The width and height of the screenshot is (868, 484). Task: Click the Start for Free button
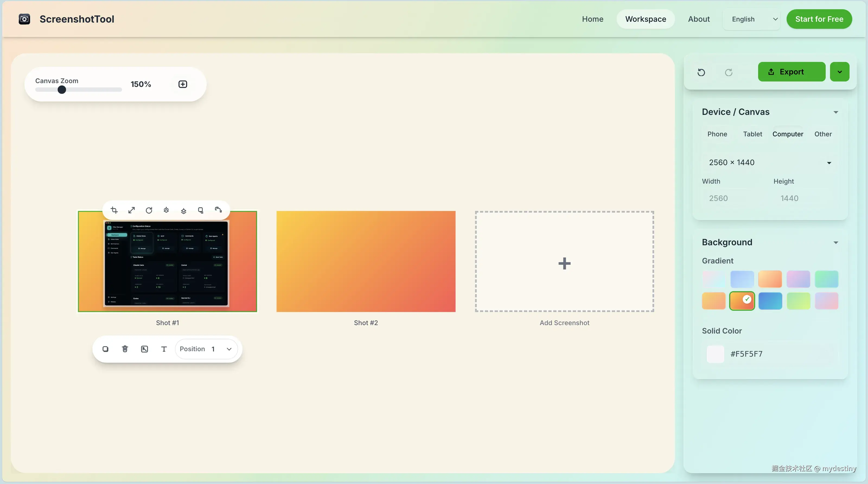(x=819, y=19)
